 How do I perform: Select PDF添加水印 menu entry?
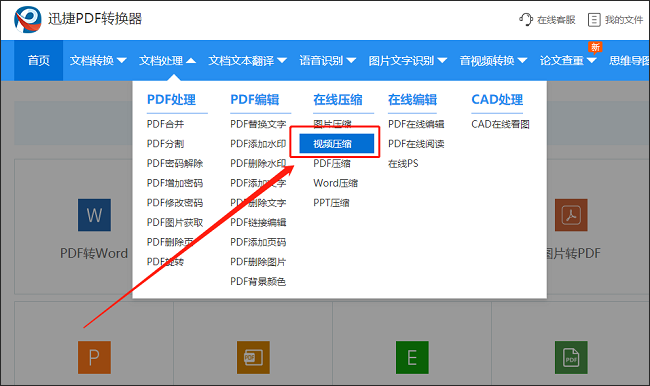click(x=258, y=144)
